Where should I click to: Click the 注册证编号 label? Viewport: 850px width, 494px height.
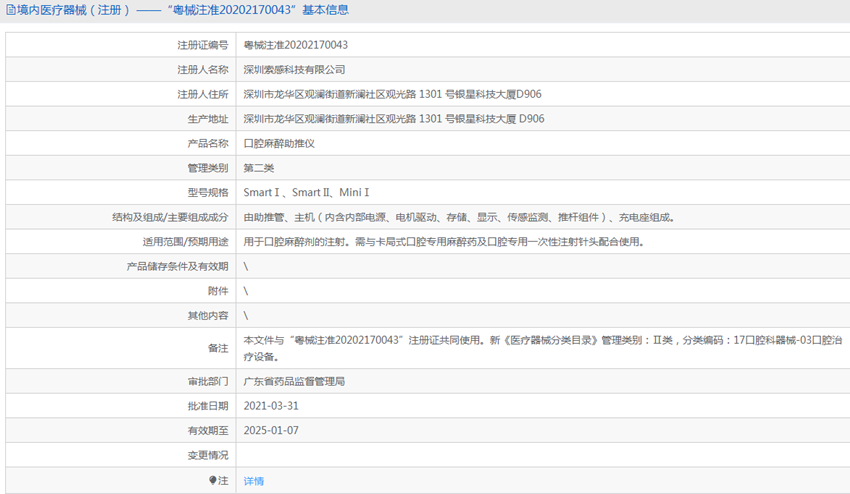pos(203,45)
